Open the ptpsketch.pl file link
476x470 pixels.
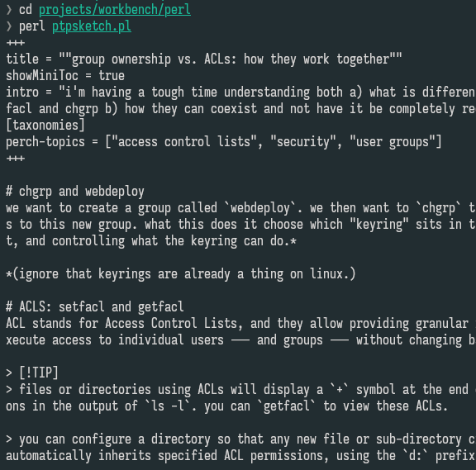(92, 26)
